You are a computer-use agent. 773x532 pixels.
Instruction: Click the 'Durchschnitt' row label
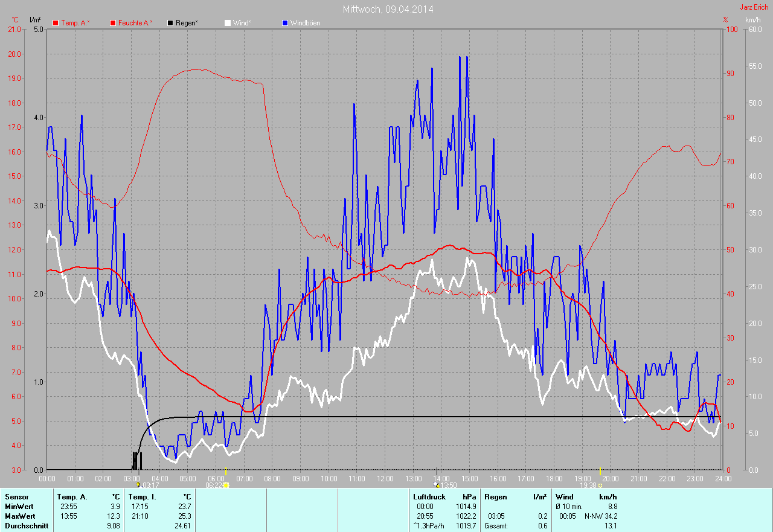(x=27, y=526)
